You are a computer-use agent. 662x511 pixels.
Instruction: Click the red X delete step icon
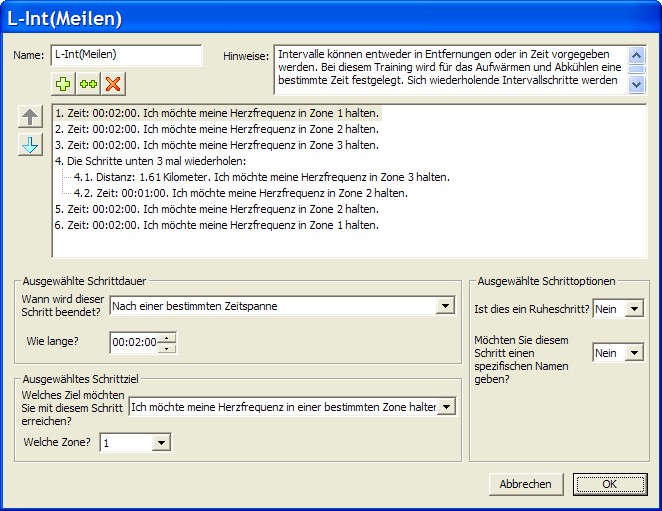[x=113, y=84]
